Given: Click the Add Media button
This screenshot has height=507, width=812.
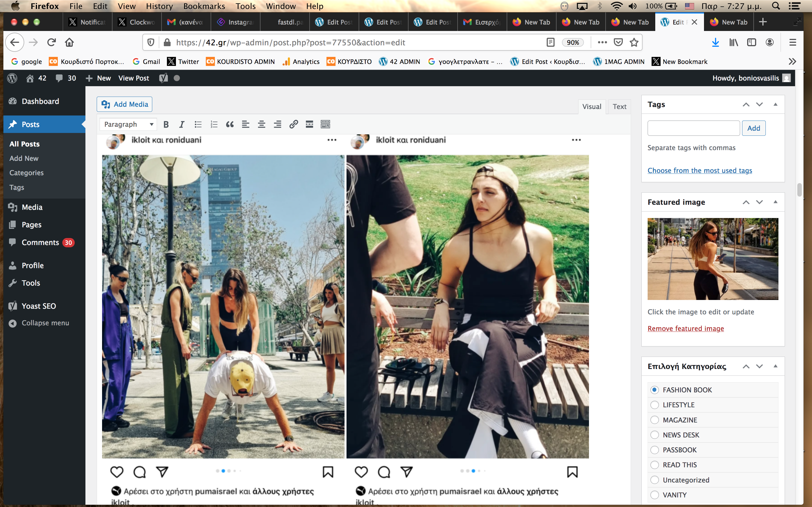Looking at the screenshot, I should click(125, 104).
